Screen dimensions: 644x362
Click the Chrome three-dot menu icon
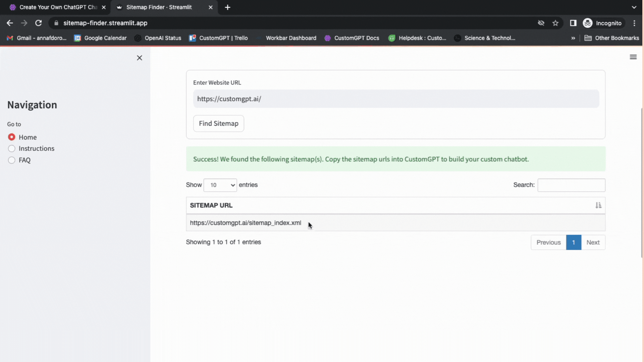coord(634,23)
